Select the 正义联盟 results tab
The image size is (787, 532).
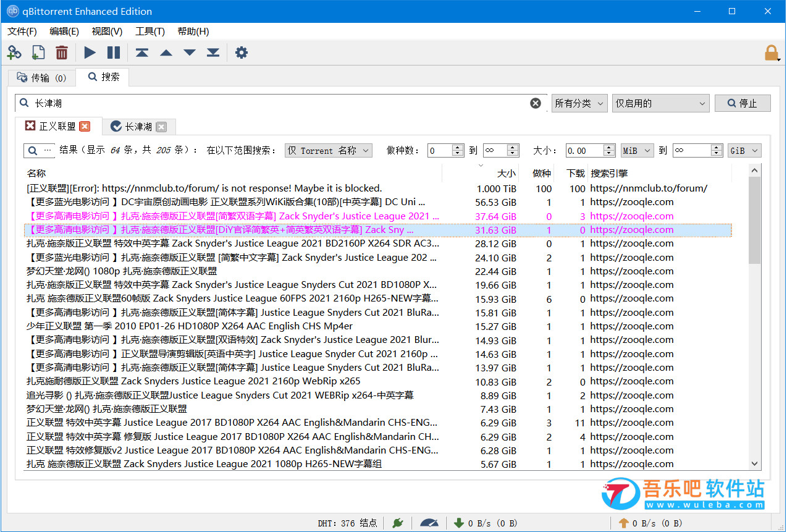(x=57, y=126)
